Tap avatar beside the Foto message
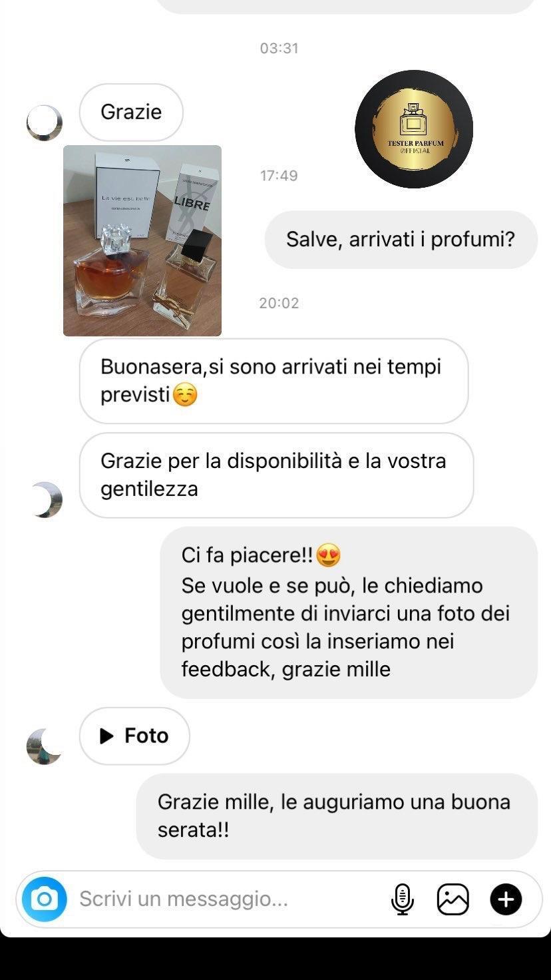The image size is (551, 980). pos(45,746)
